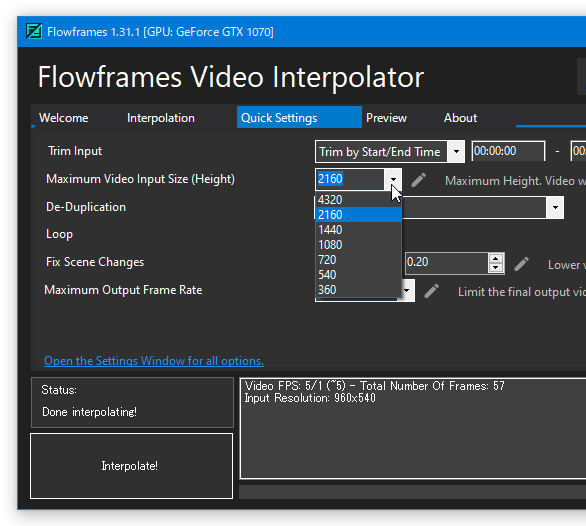Viewport: 586px width, 526px height.
Task: Click the Flowframes app icon in title bar
Action: coord(34,31)
